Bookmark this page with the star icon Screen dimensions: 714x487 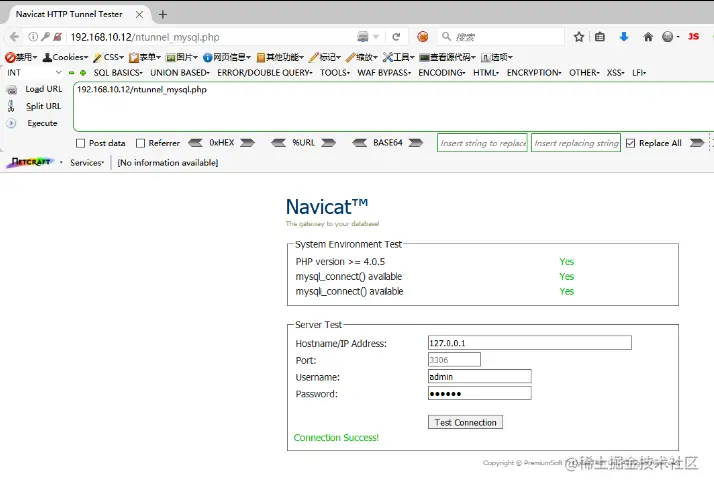(579, 37)
